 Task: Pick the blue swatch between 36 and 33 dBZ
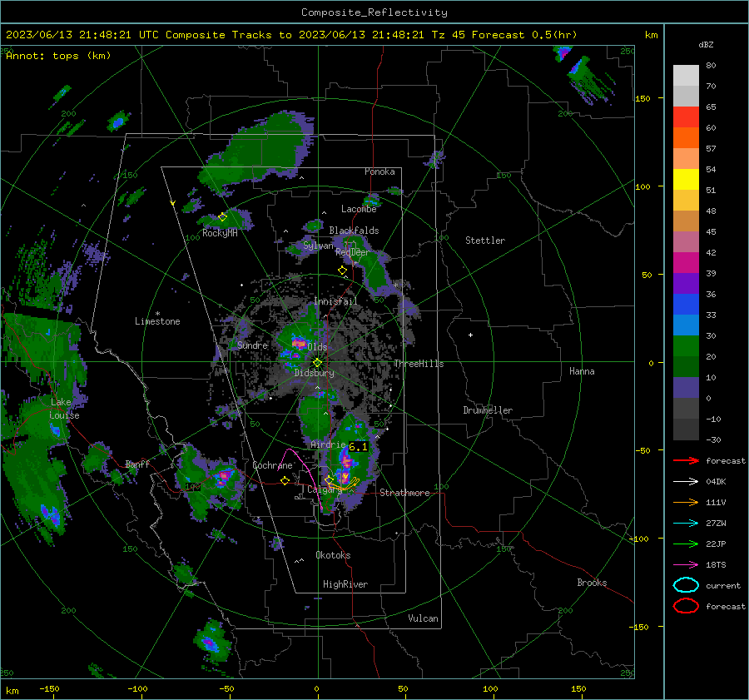coord(686,305)
